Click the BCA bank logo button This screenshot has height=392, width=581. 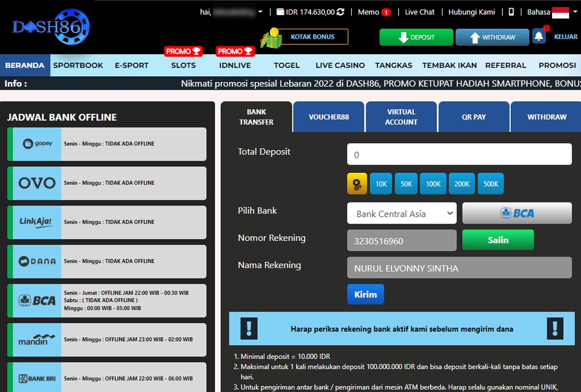[x=517, y=213]
